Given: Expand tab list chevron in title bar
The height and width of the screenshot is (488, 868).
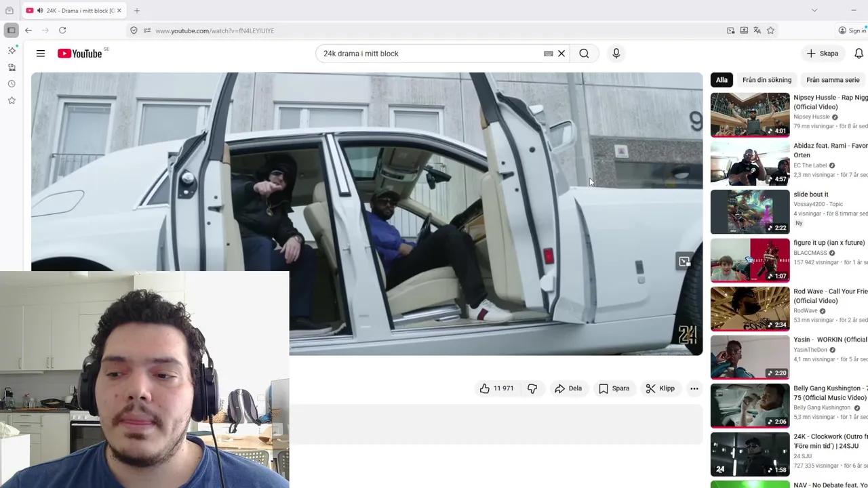Looking at the screenshot, I should [814, 10].
